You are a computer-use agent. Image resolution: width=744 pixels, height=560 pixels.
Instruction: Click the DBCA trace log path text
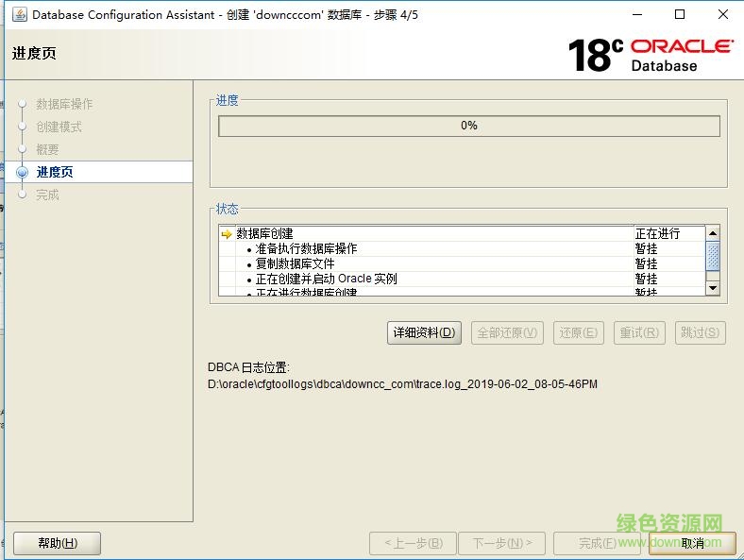(402, 384)
